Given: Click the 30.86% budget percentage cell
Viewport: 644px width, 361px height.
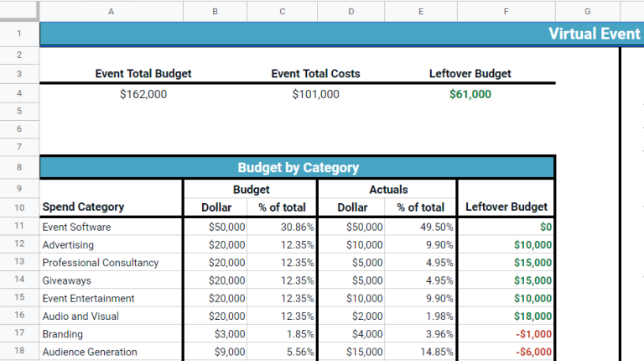Looking at the screenshot, I should click(x=283, y=227).
